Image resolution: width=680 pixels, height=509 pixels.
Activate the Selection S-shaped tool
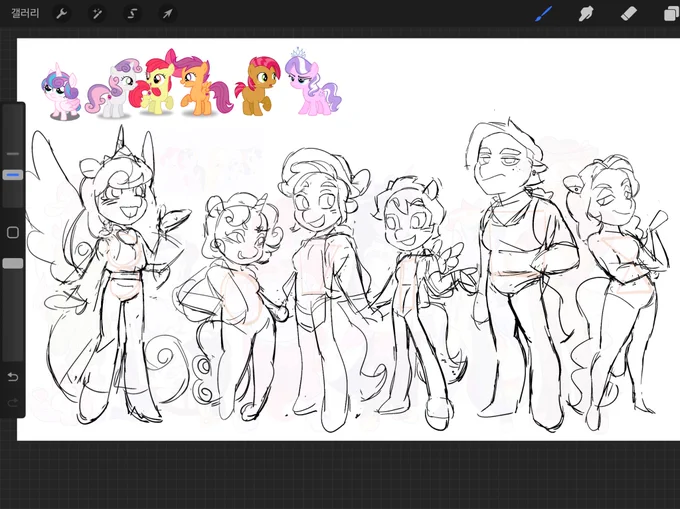pos(132,14)
